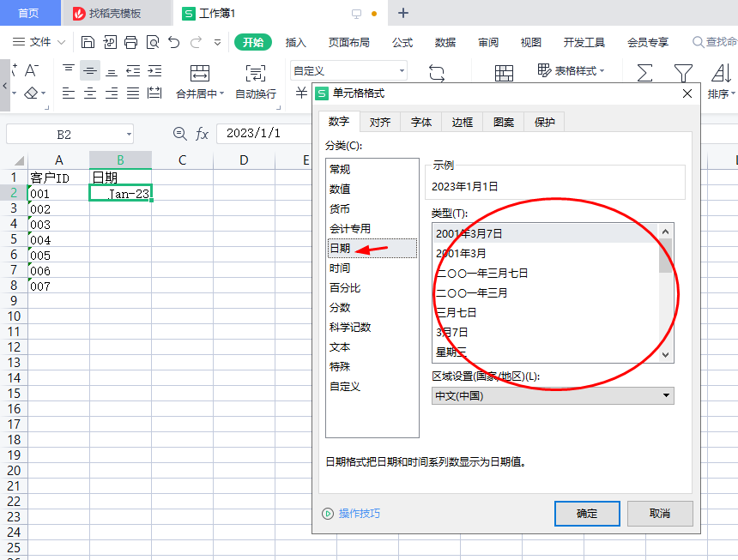Click the zoom magnifier beside formula bar
The image size is (738, 560).
pos(180,134)
